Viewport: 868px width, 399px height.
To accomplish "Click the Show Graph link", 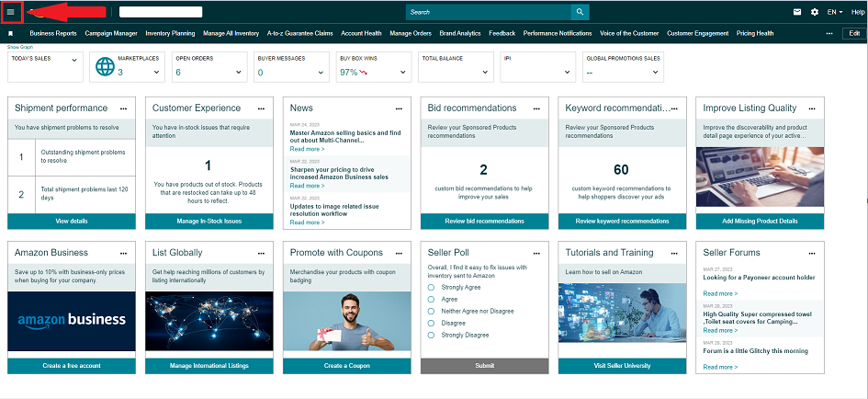I will pos(20,47).
